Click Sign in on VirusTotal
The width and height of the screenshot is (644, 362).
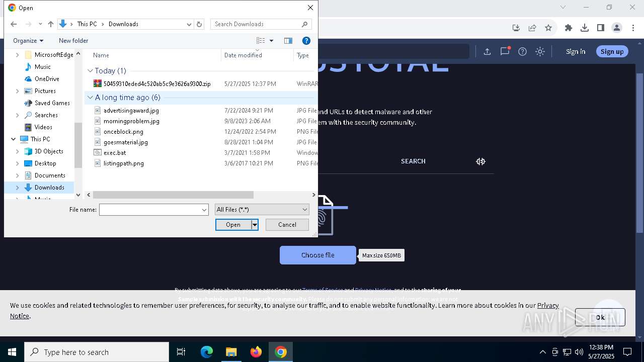coord(576,51)
